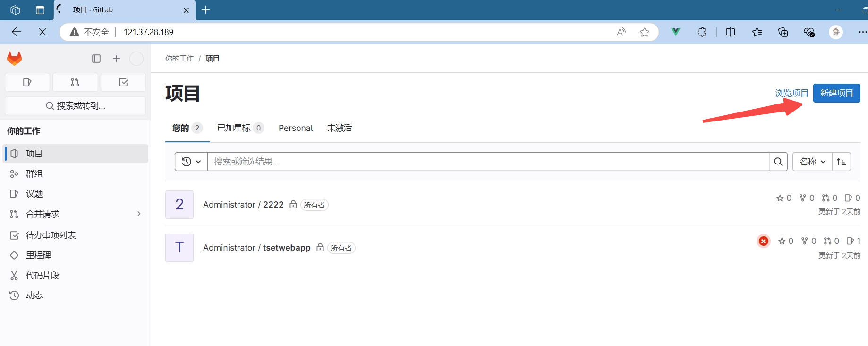The width and height of the screenshot is (868, 346).
Task: Click the lock icon beside 2222
Action: point(293,204)
